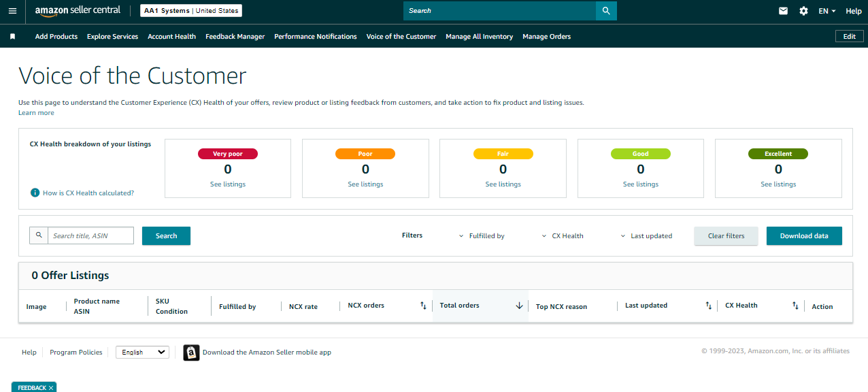This screenshot has height=392, width=868.
Task: Click Download the Amazon Seller mobile app
Action: 267,353
